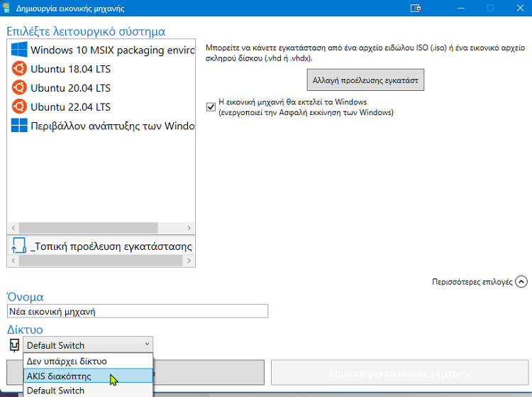Viewport: 532px width, 397px height.
Task: Choose Ubuntu 18.04 LTS from the list
Action: click(x=101, y=69)
